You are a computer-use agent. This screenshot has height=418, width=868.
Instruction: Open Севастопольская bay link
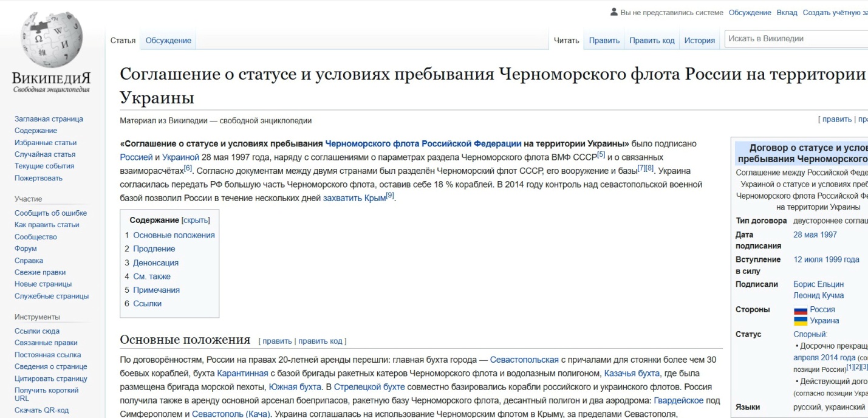coord(524,360)
